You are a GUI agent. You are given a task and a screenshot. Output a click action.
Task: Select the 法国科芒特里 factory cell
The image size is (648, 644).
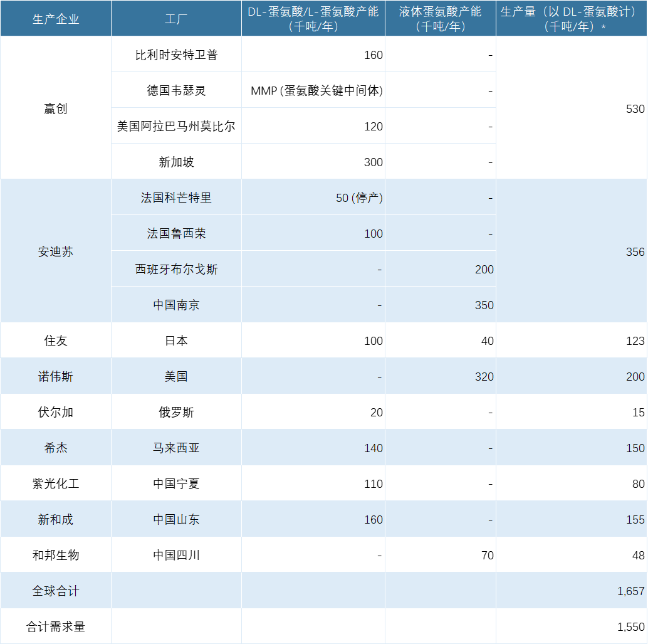[x=176, y=198]
